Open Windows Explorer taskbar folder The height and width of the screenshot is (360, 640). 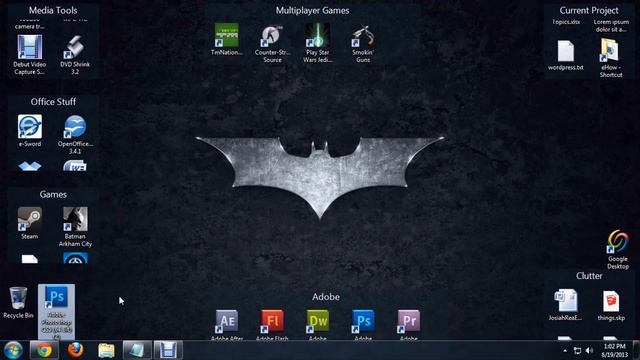coord(106,350)
